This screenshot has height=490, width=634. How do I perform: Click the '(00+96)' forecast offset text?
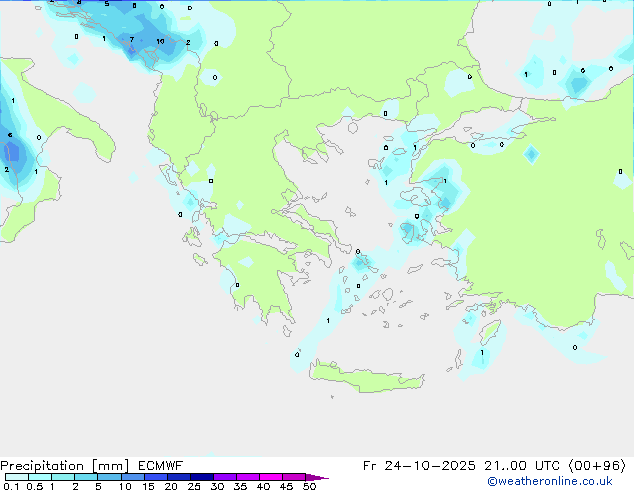coord(597,466)
